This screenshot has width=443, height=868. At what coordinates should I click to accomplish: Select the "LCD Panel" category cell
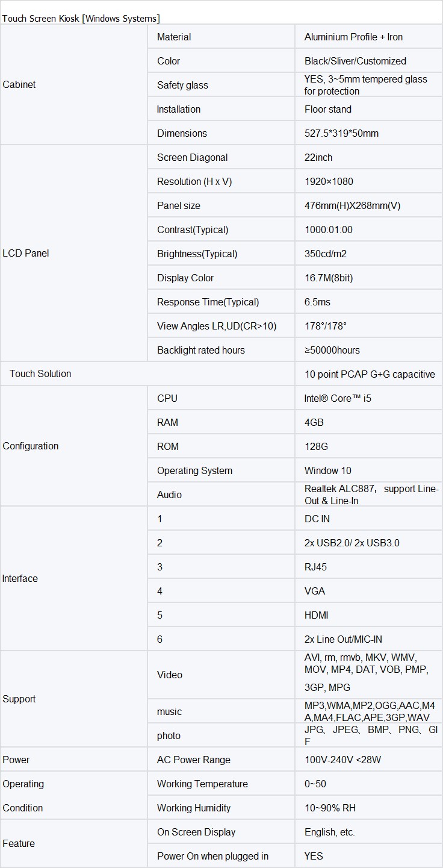tap(26, 254)
